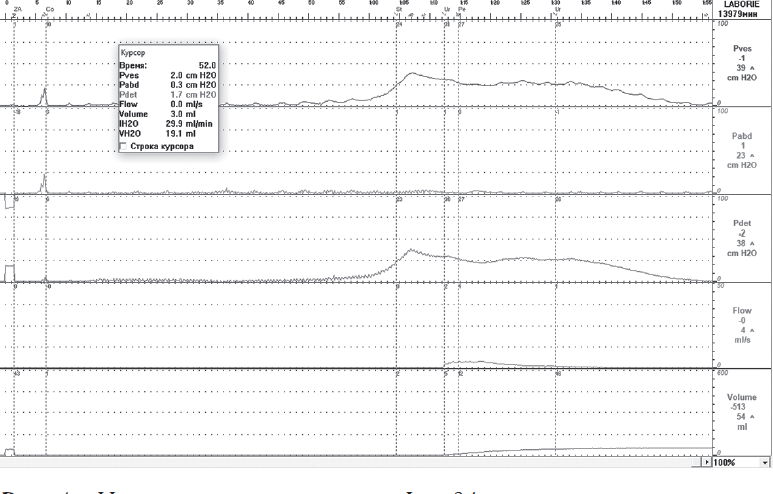The height and width of the screenshot is (494, 773).
Task: Toggle the 'Строка курсора' checkbox
Action: [123, 146]
